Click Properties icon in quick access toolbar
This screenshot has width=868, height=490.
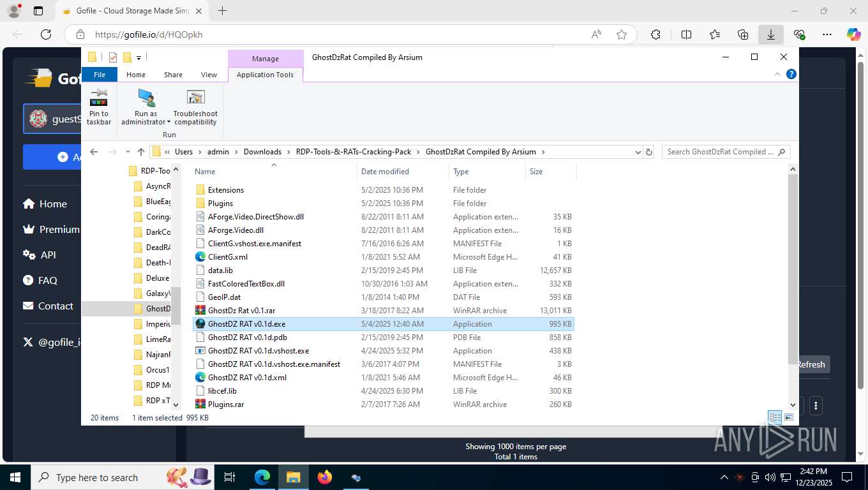tap(113, 57)
